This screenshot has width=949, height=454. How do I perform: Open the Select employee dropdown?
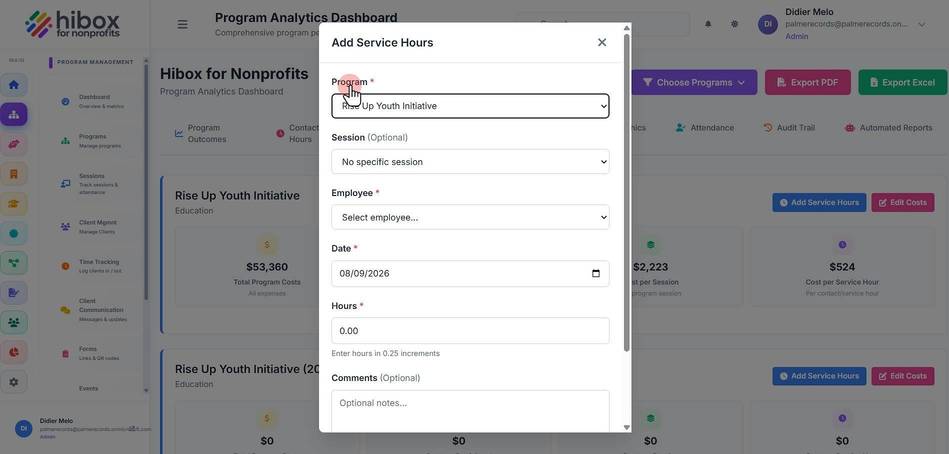470,217
